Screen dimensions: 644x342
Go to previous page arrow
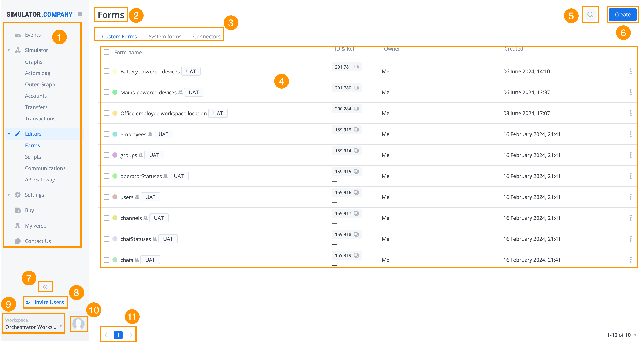click(106, 335)
